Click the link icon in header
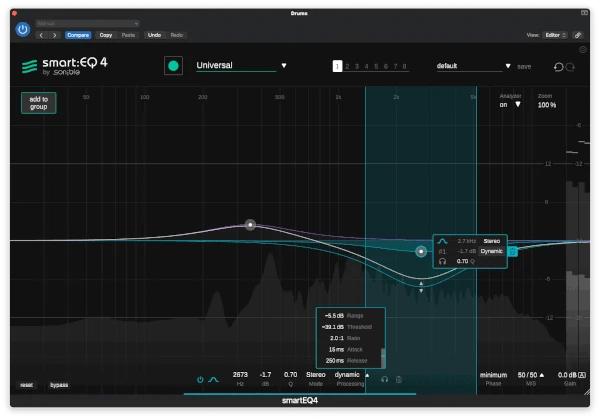Screen dimensions: 600x419 point(578,35)
